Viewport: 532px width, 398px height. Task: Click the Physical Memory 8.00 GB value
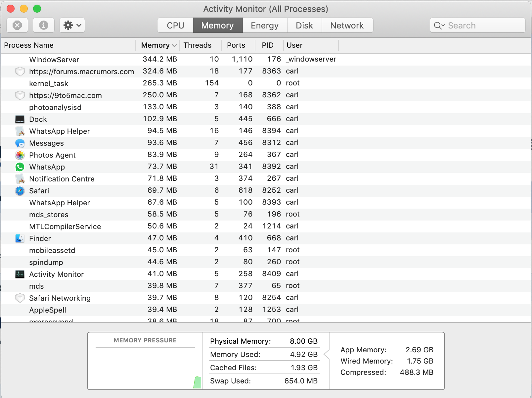click(x=304, y=341)
